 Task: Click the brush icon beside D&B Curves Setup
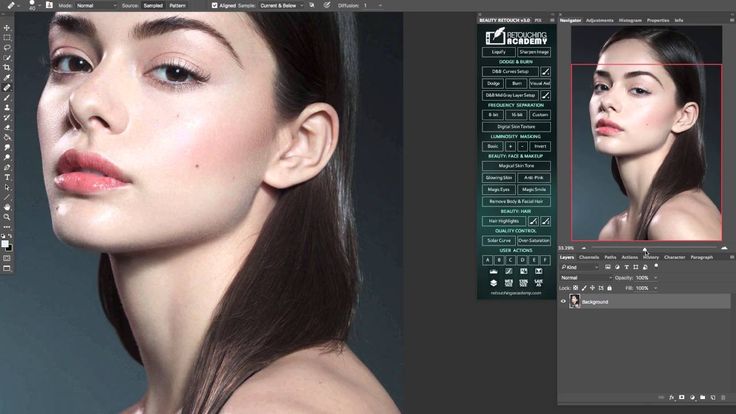tap(545, 71)
